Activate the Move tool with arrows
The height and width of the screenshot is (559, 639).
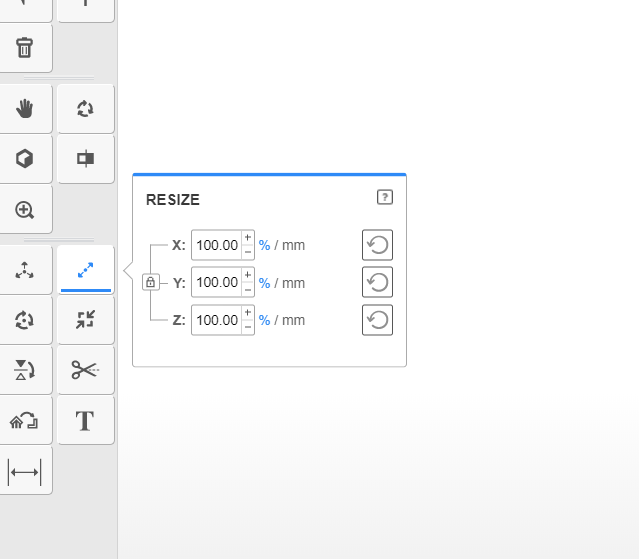[24, 270]
